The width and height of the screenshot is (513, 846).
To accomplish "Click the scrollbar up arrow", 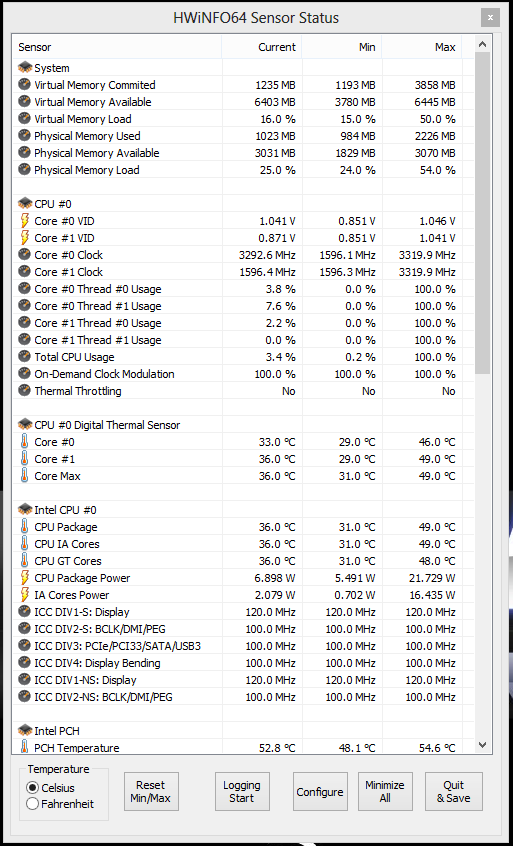I will pos(483,45).
